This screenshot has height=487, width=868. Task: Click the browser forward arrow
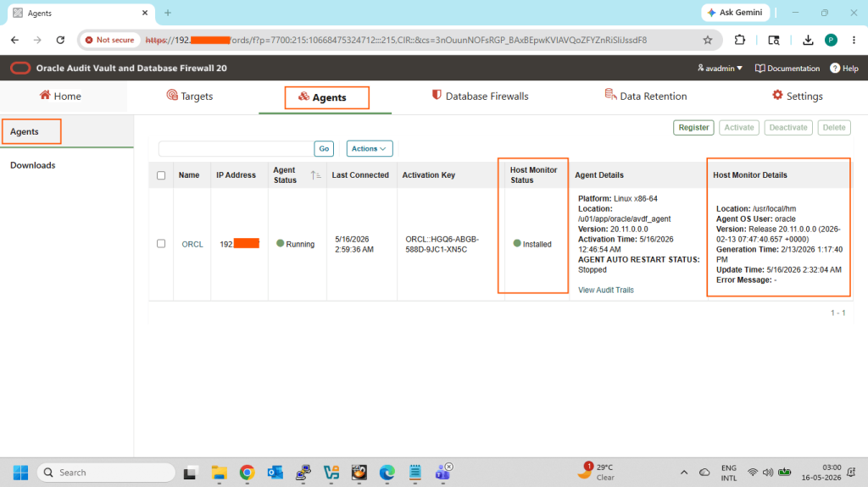[37, 40]
